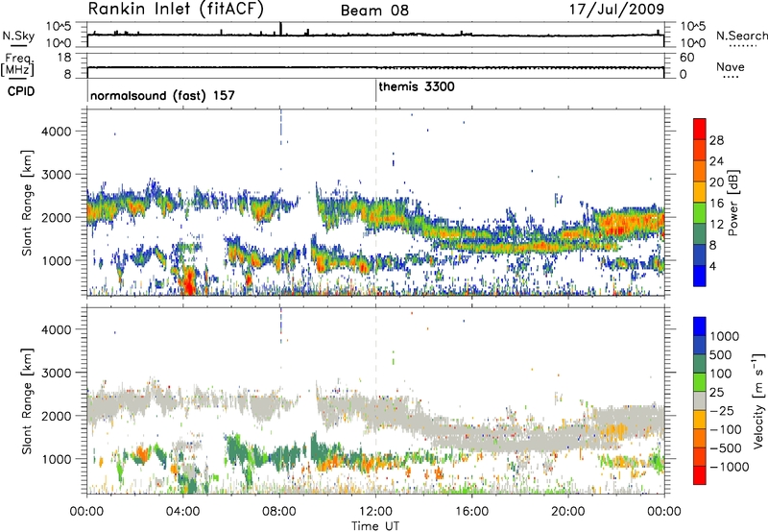
Task: Click the '24' label on Power colour bar
Action: (x=716, y=161)
